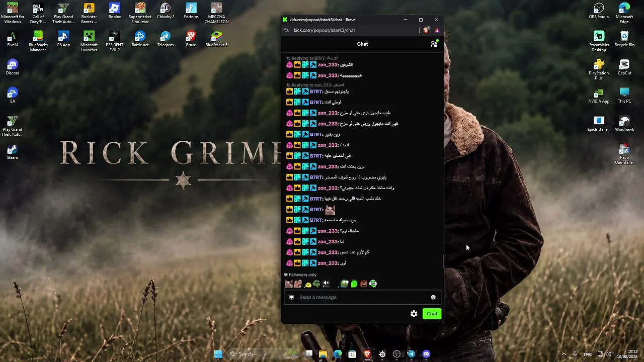
Task: Open Telegram desktop shortcut
Action: pyautogui.click(x=166, y=39)
